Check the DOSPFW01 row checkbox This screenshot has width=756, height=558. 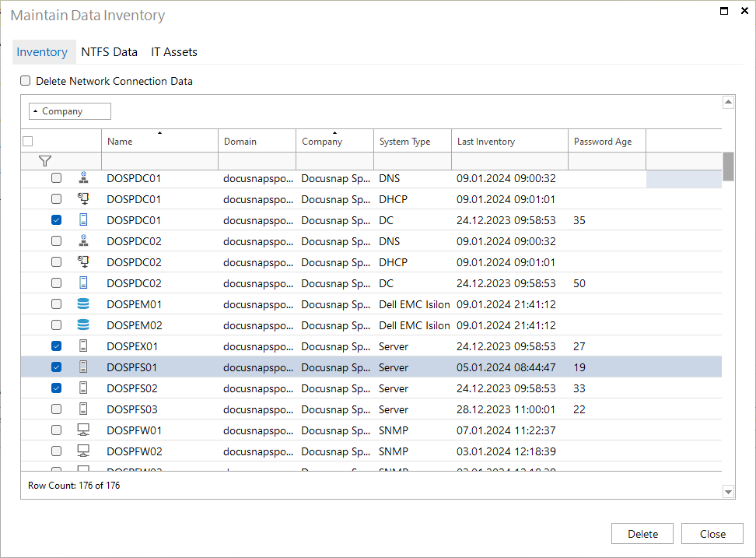click(57, 430)
